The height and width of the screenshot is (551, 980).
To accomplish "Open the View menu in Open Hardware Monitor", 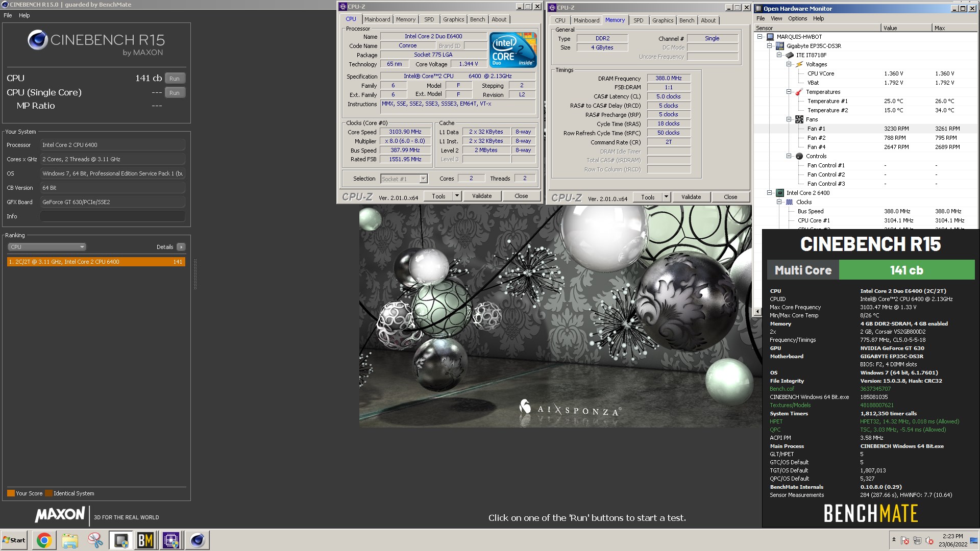I will click(x=776, y=18).
